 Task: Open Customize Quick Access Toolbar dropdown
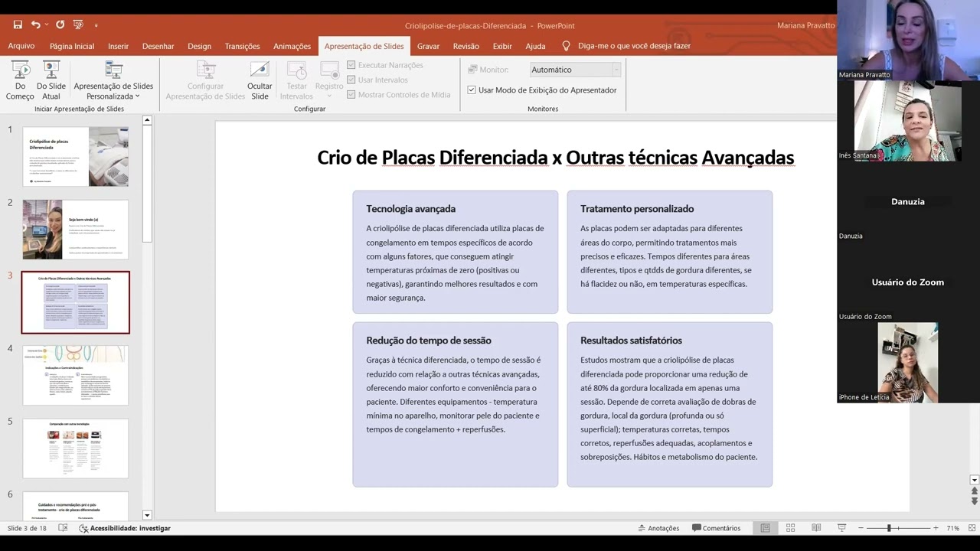click(96, 25)
